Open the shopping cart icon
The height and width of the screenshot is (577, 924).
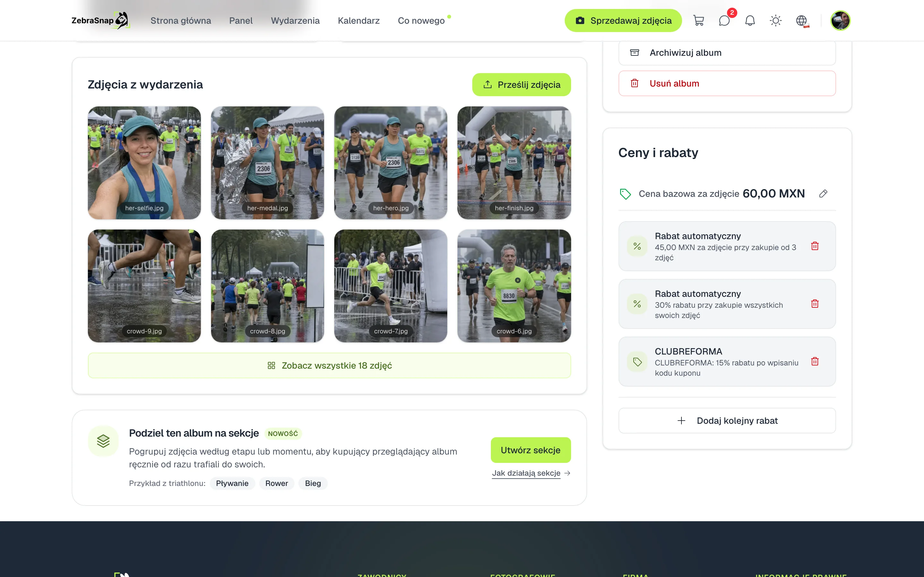coord(698,21)
